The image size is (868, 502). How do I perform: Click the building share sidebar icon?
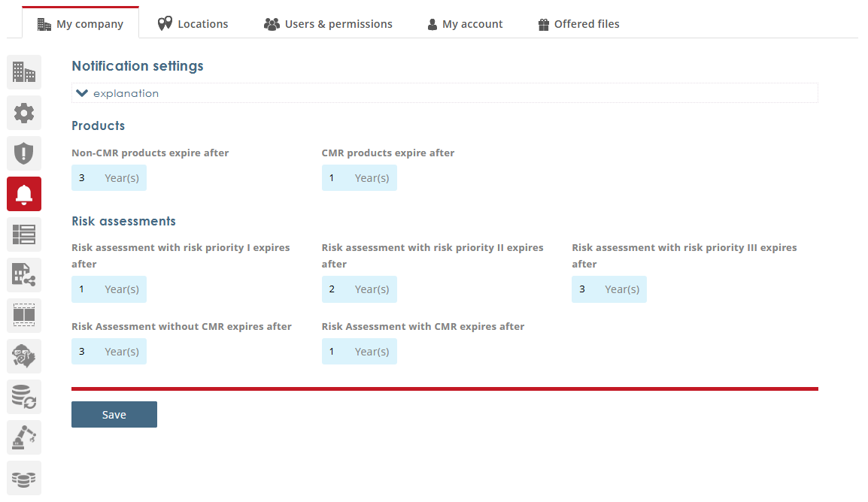pyautogui.click(x=24, y=275)
